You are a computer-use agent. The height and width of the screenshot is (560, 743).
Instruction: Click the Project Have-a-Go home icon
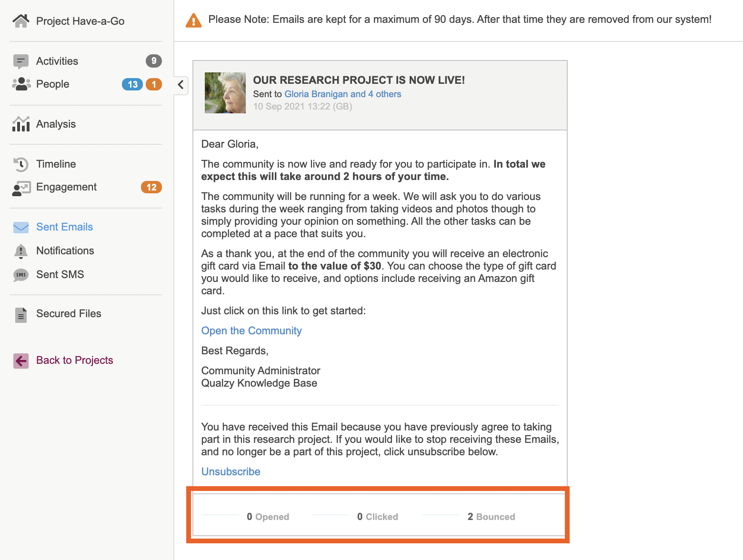(20, 21)
